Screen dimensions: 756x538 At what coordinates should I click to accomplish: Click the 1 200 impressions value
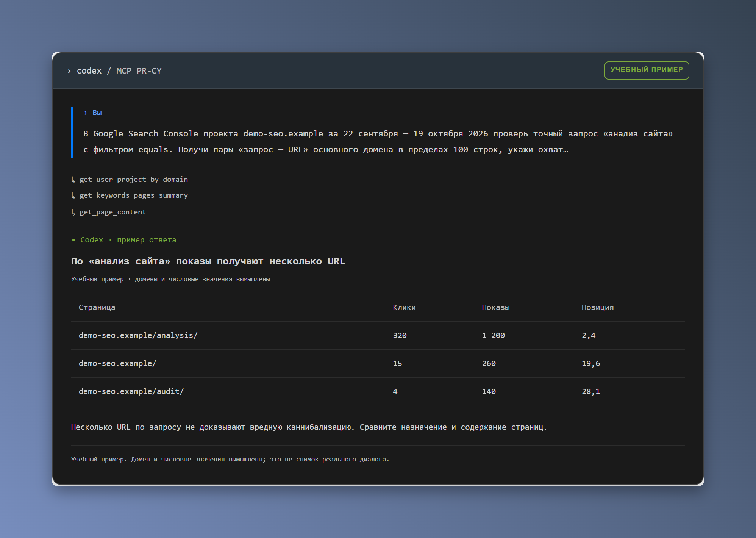493,336
